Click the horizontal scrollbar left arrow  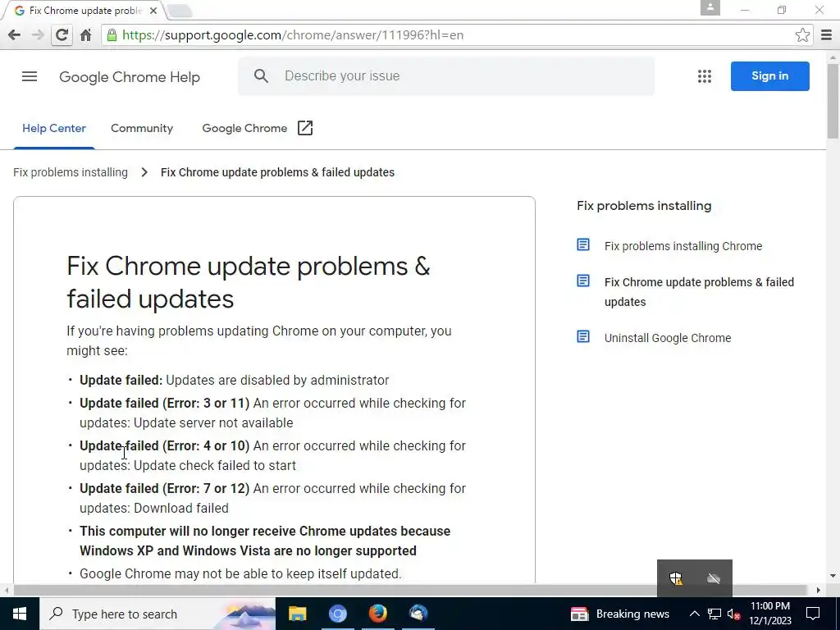(7, 590)
